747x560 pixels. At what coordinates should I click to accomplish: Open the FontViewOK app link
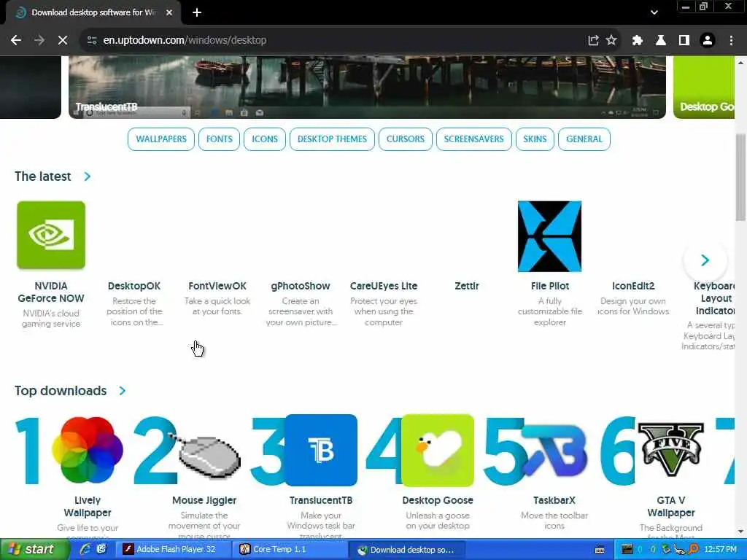coord(217,286)
